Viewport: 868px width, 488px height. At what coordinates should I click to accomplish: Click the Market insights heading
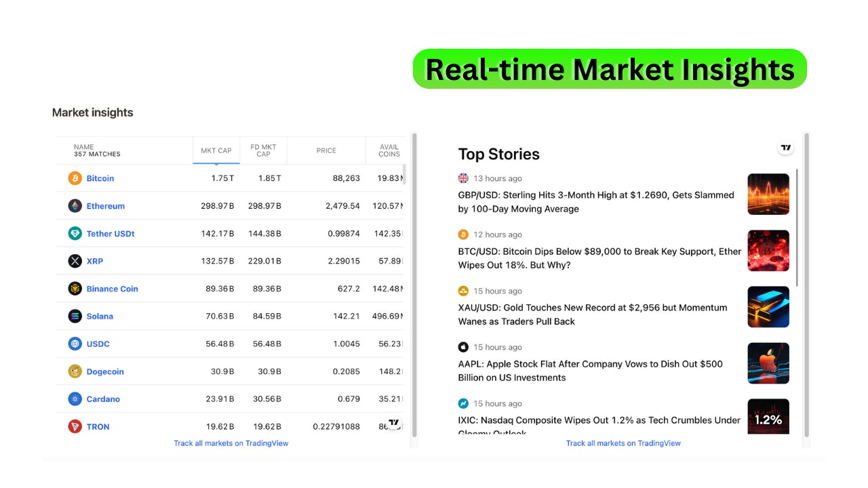coord(93,113)
